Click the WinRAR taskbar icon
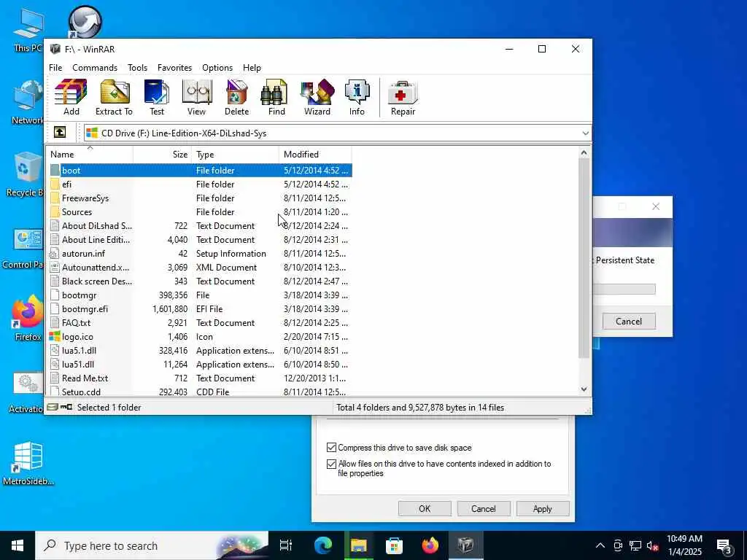This screenshot has height=560, width=747. [465, 545]
